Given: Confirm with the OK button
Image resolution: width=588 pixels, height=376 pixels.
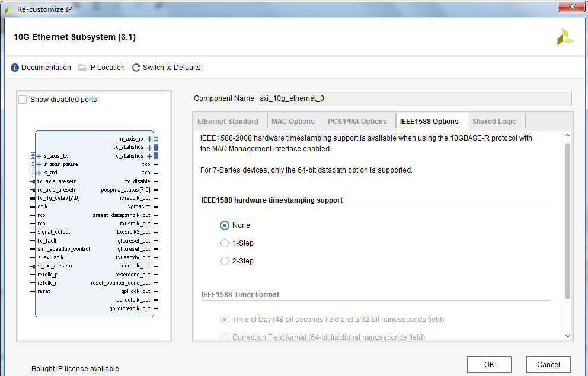Looking at the screenshot, I should (x=489, y=365).
